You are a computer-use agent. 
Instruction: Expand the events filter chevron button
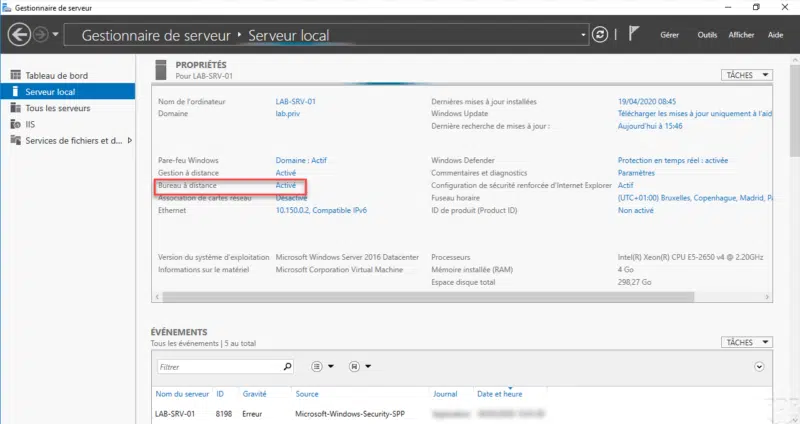click(759, 366)
